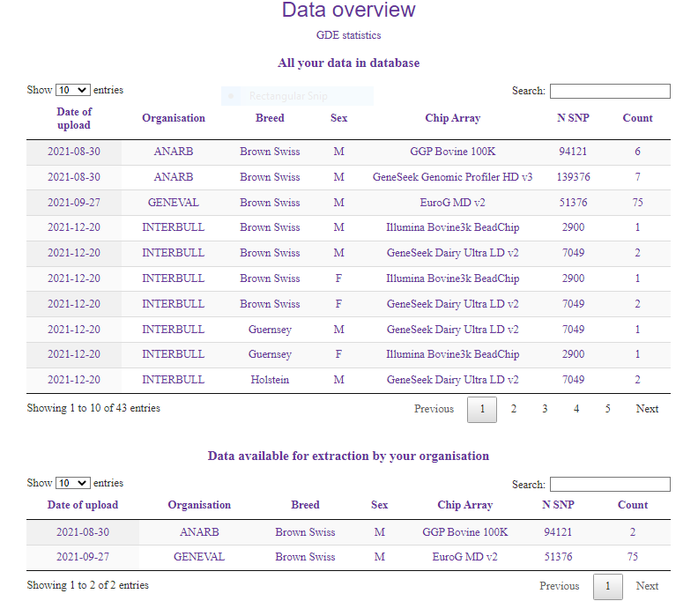Click Next in the top table pagination

[x=647, y=409]
